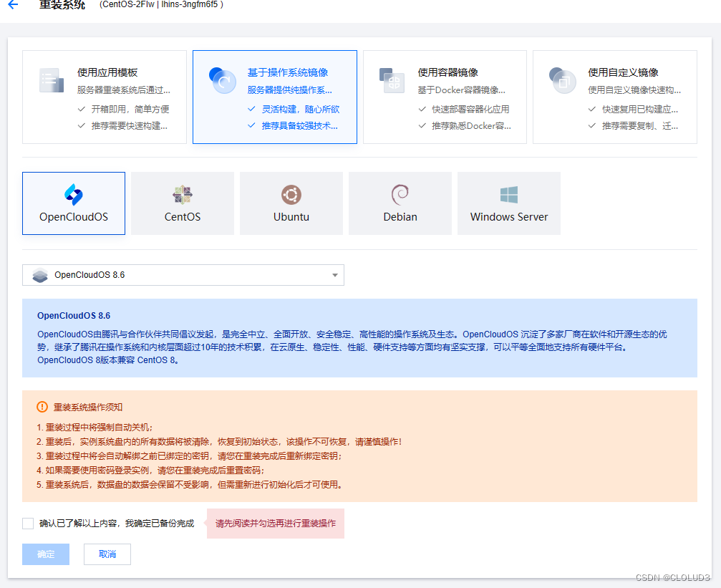The width and height of the screenshot is (721, 588).
Task: Select the 使用自定义镜像 option card
Action: pyautogui.click(x=615, y=97)
